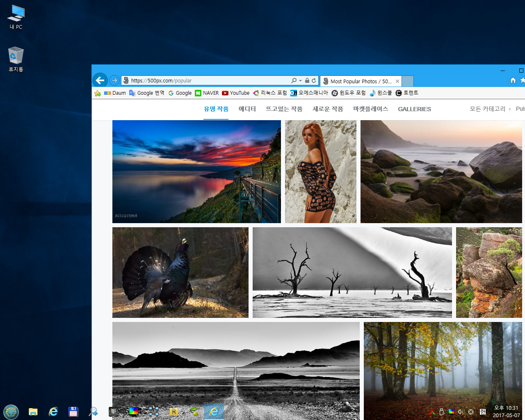Open a new blank tab
525x420 pixels.
[408, 81]
